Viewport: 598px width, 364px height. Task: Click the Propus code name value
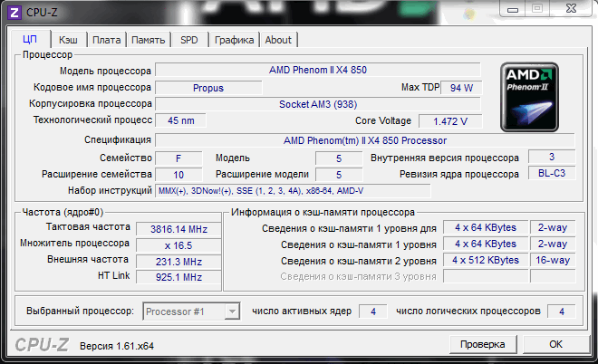click(x=208, y=88)
